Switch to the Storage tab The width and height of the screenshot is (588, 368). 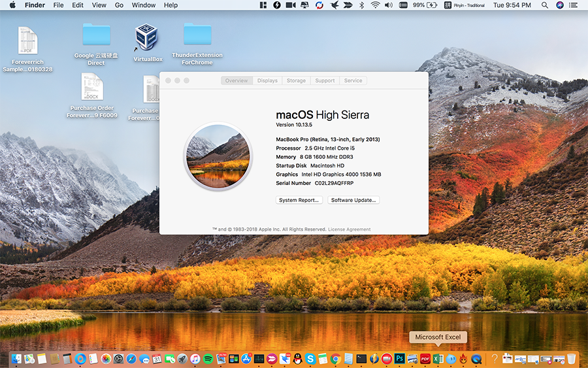point(296,80)
